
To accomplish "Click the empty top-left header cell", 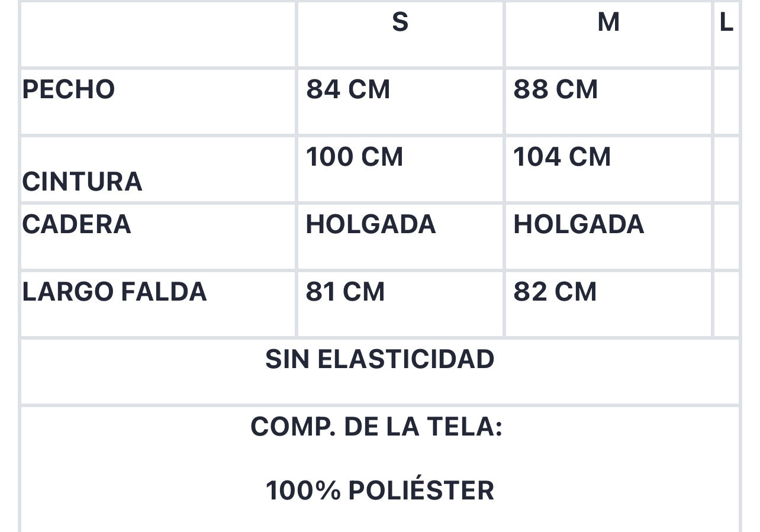I will (x=158, y=34).
